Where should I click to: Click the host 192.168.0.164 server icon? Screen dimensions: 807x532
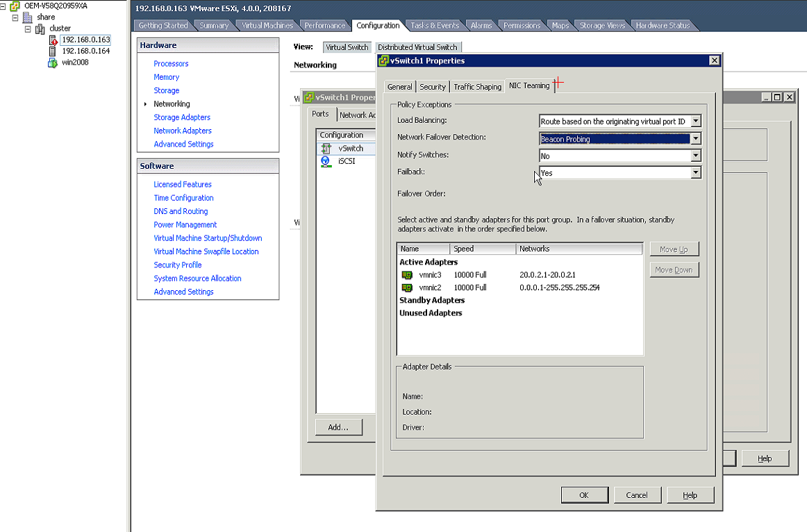point(53,51)
